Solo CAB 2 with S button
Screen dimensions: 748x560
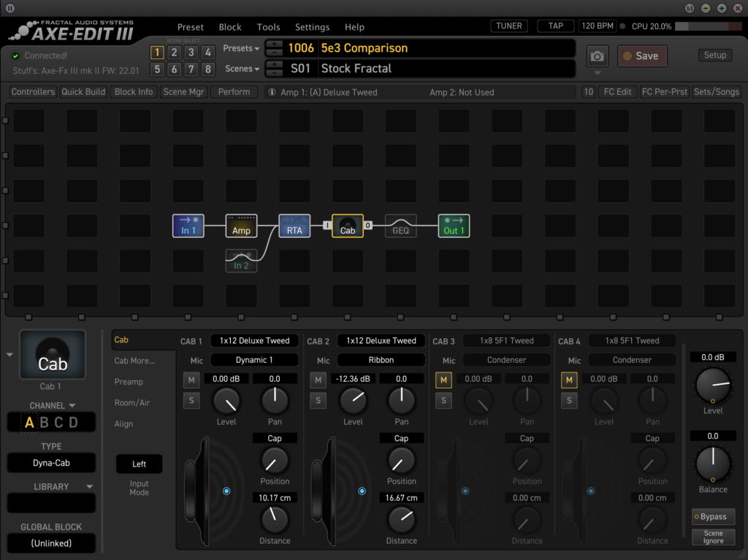(318, 400)
